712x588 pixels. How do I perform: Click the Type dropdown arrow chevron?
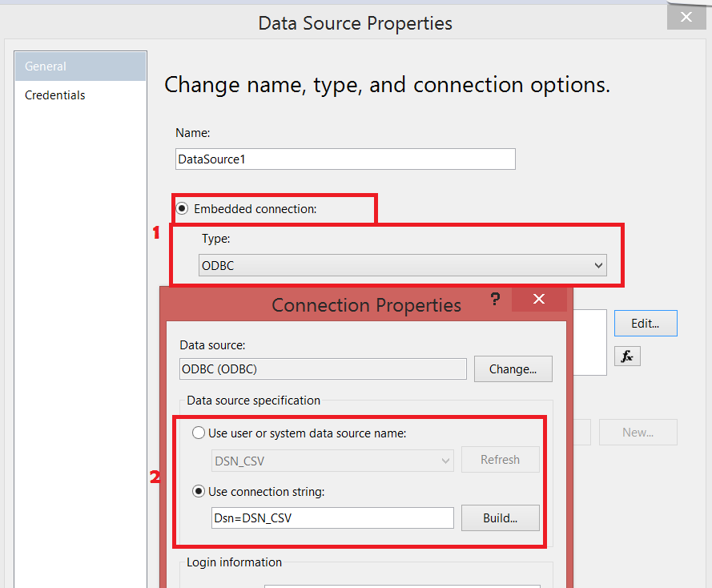[x=597, y=265]
